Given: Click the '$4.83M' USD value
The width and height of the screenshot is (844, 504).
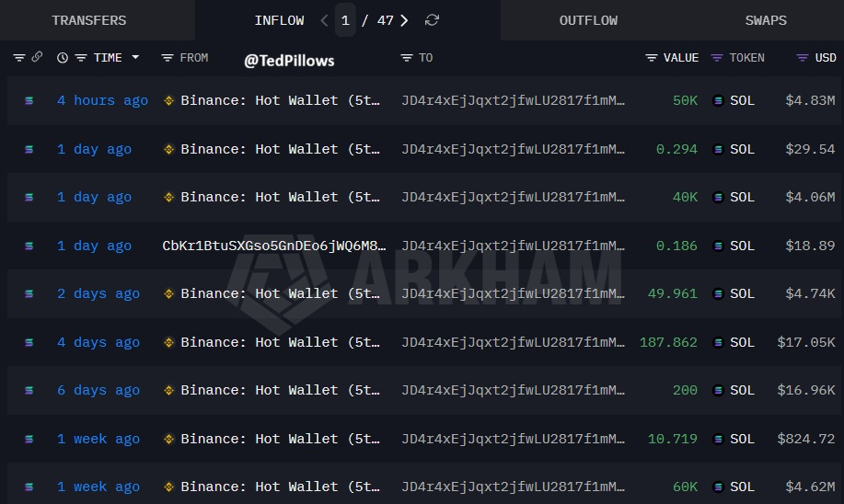Looking at the screenshot, I should [x=810, y=100].
